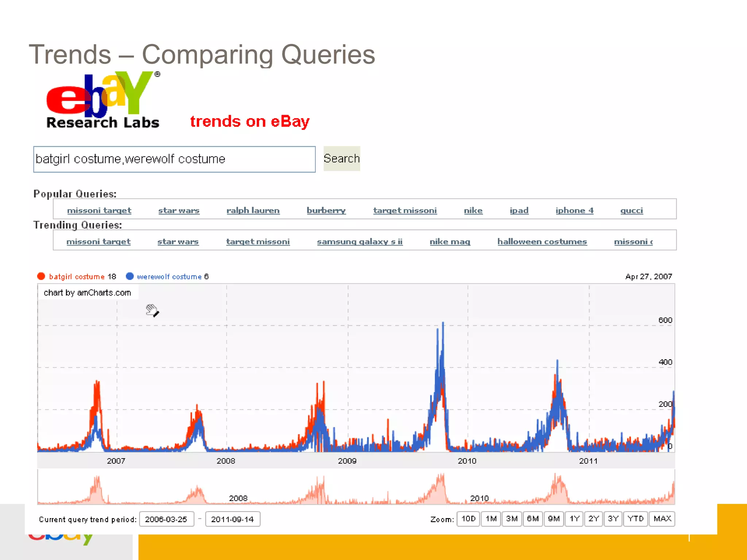
Task: Click the 2007 label on time axis
Action: (x=116, y=461)
